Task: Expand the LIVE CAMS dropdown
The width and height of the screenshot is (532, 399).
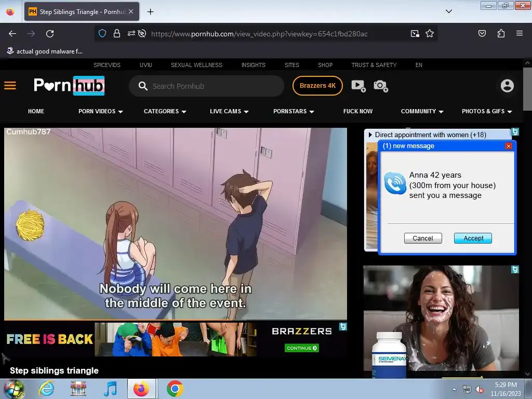Action: pos(229,111)
